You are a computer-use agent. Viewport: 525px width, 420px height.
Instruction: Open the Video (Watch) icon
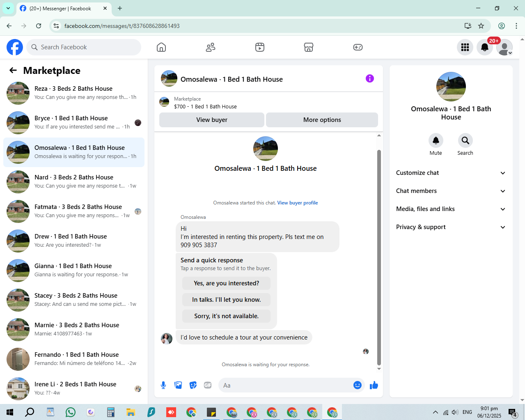tap(260, 47)
